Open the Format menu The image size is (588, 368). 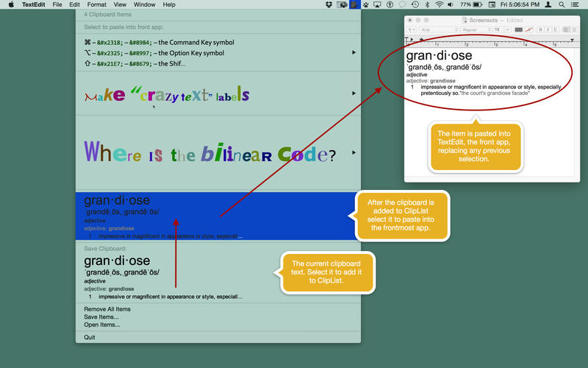click(x=97, y=4)
